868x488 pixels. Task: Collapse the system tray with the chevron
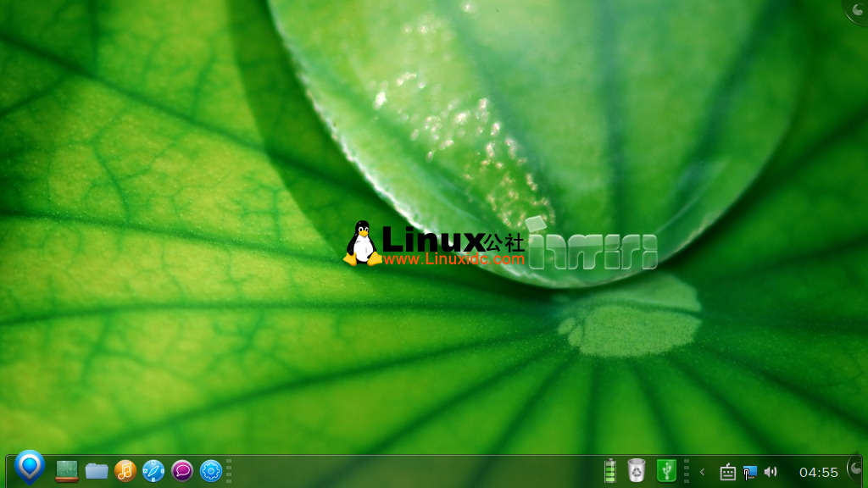coord(702,472)
